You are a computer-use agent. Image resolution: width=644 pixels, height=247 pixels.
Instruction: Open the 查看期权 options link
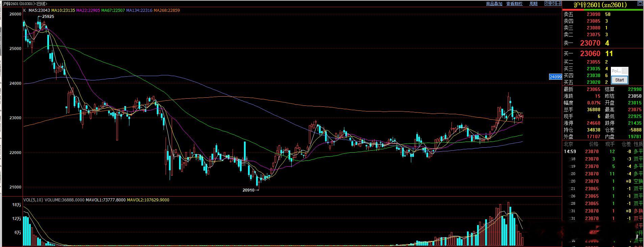[514, 4]
